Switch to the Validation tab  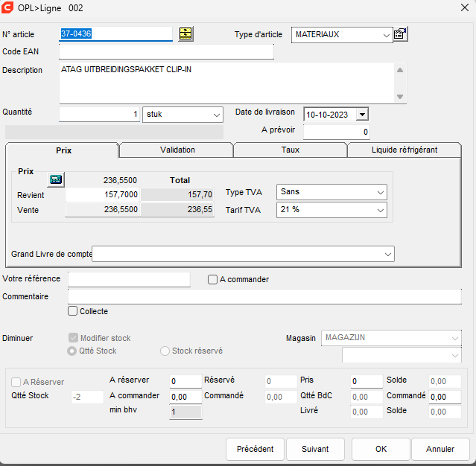pyautogui.click(x=177, y=150)
